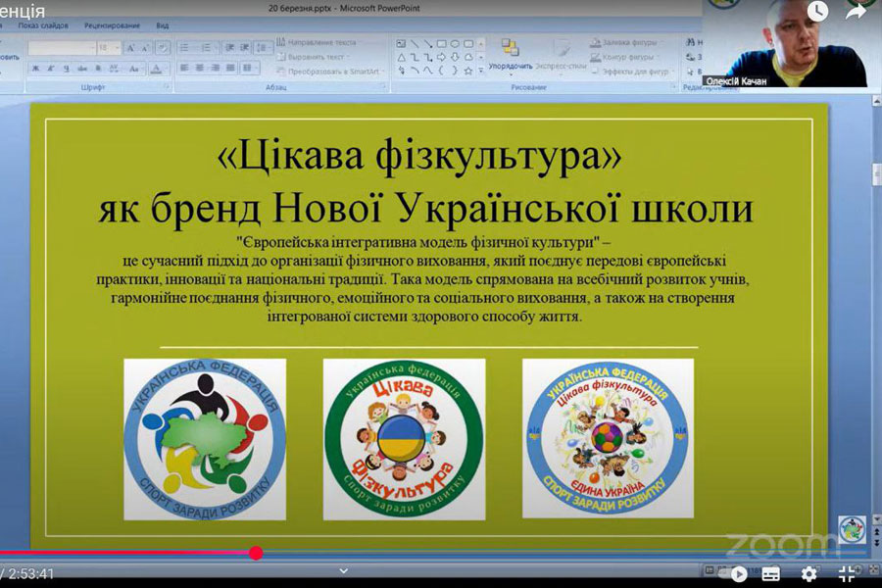The image size is (882, 588).
Task: Expand the chevron below the progress bar
Action: click(344, 570)
